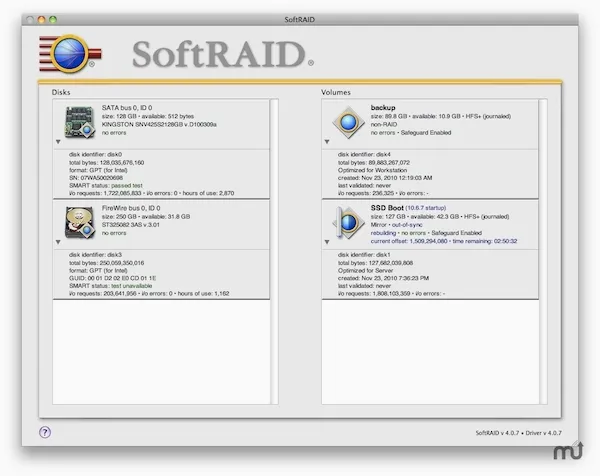Image resolution: width=600 pixels, height=476 pixels.
Task: Select the backup volume diamond icon
Action: click(x=348, y=122)
